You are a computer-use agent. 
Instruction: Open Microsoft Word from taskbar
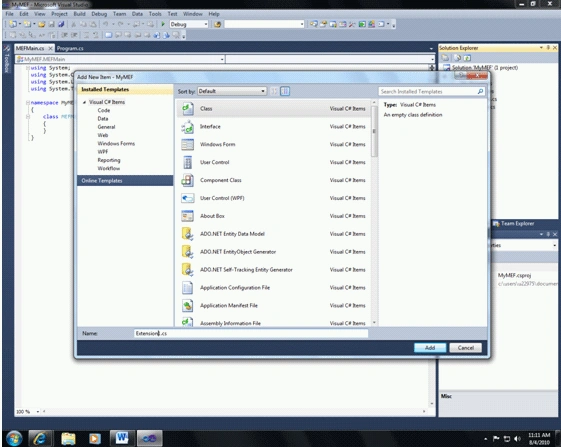[122, 438]
